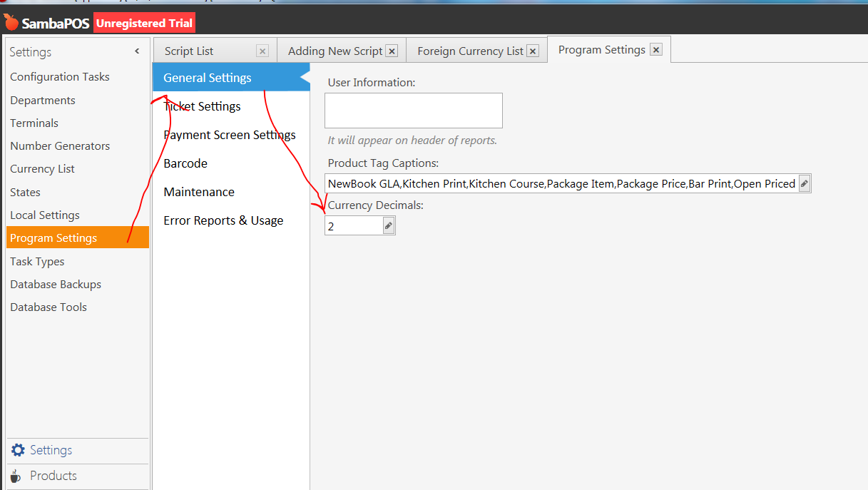Click the SambaPOS orange logo
The width and height of the screenshot is (868, 490).
click(x=11, y=22)
